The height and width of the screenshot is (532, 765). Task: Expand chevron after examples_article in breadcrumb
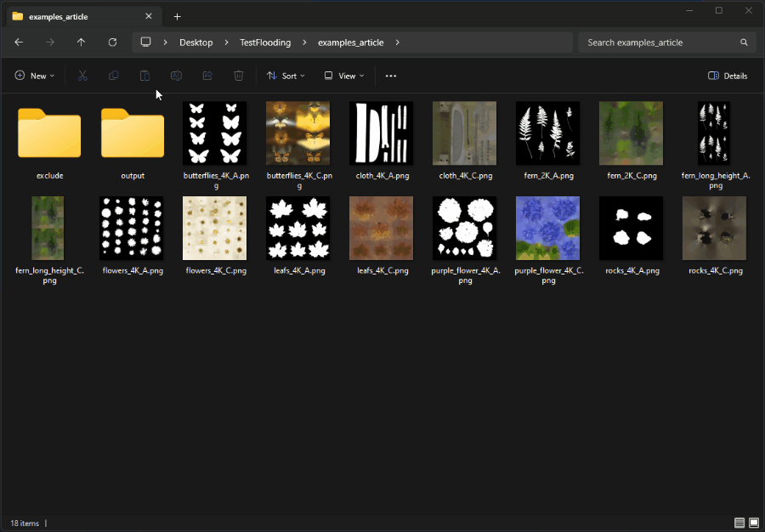[398, 42]
